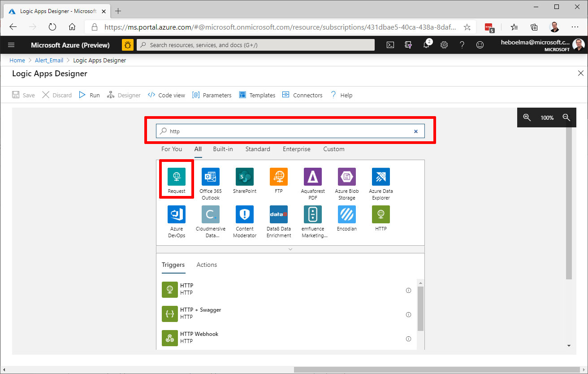Go to Home breadcrumb
Image resolution: width=588 pixels, height=374 pixels.
pyautogui.click(x=17, y=60)
